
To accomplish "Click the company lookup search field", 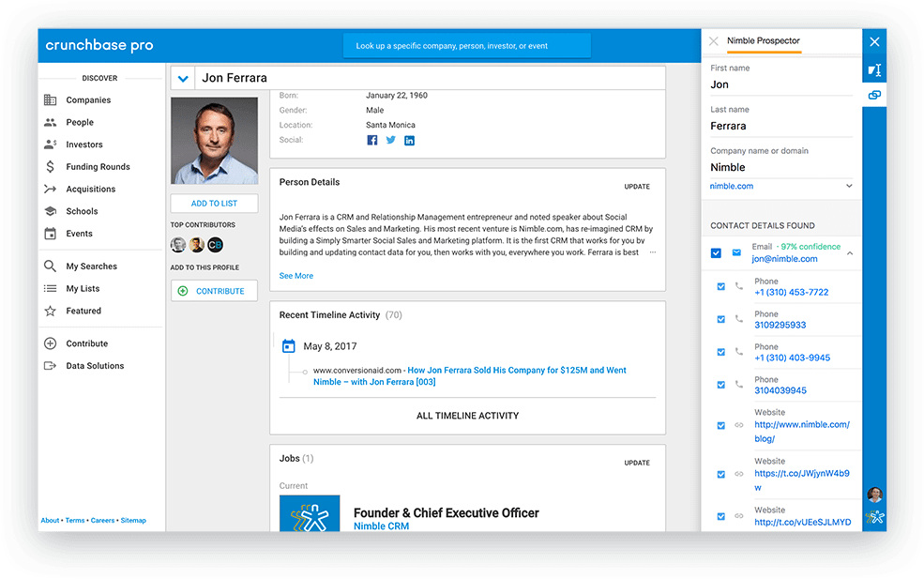I will click(466, 45).
